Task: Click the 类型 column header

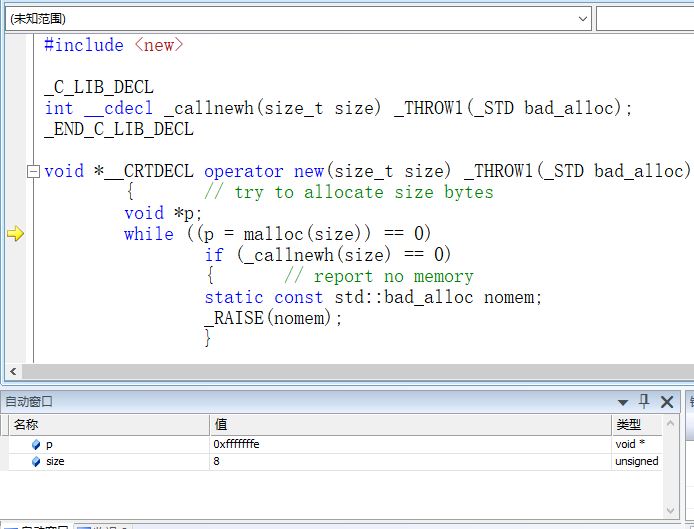Action: pyautogui.click(x=637, y=425)
